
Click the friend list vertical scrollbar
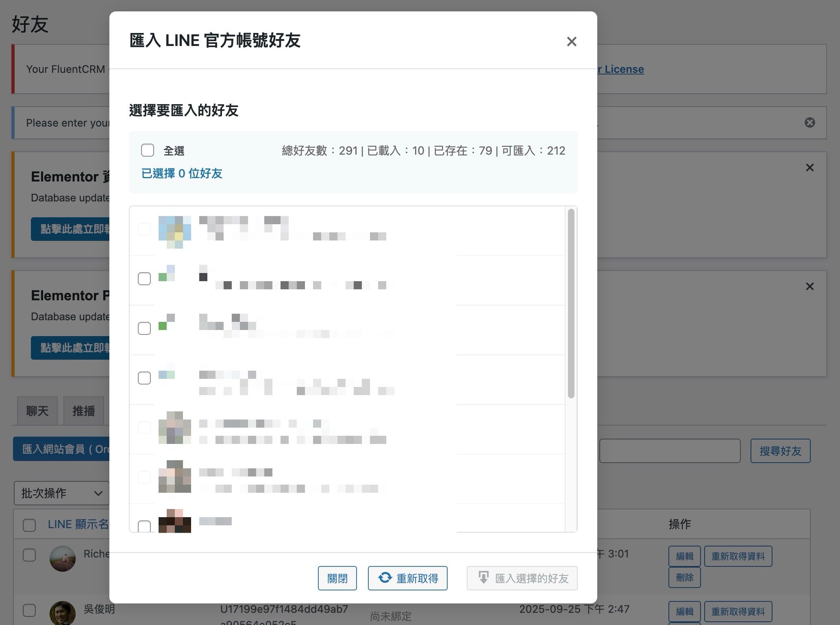point(571,303)
